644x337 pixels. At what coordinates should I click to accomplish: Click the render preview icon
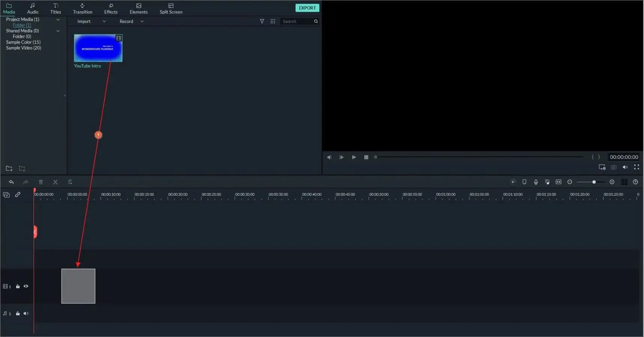point(513,182)
